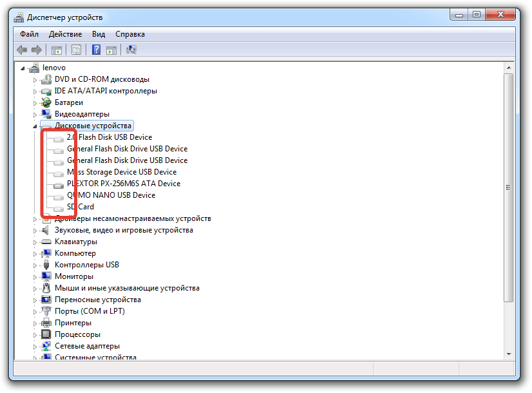This screenshot has width=532, height=393.
Task: Click the Forward arrow toolbar icon
Action: pyautogui.click(x=36, y=50)
